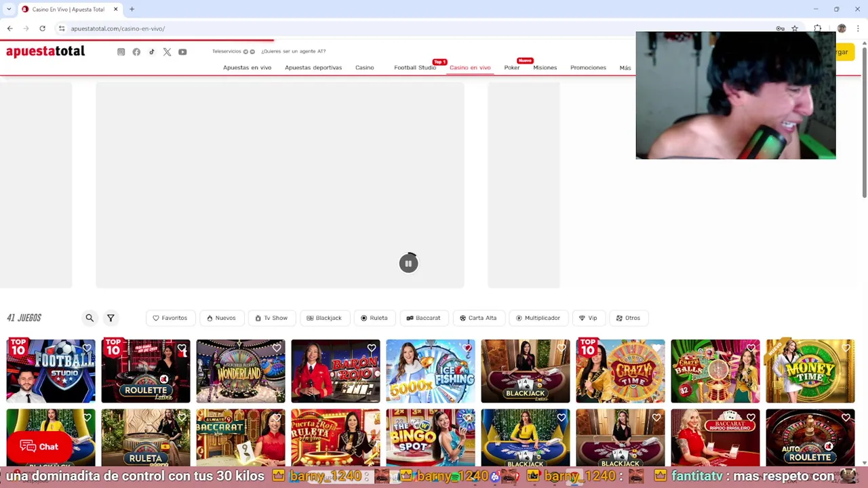Favorite the Roulette Latina game
Image resolution: width=868 pixels, height=488 pixels.
tap(182, 348)
